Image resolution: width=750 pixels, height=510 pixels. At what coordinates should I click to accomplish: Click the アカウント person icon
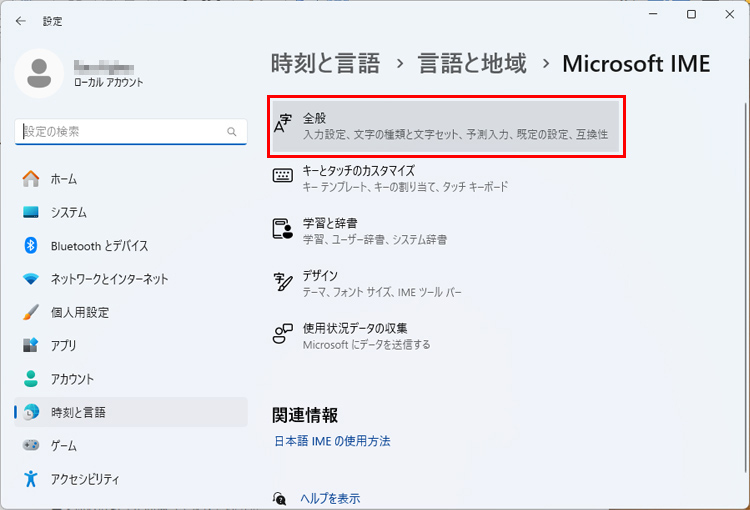tap(31, 378)
